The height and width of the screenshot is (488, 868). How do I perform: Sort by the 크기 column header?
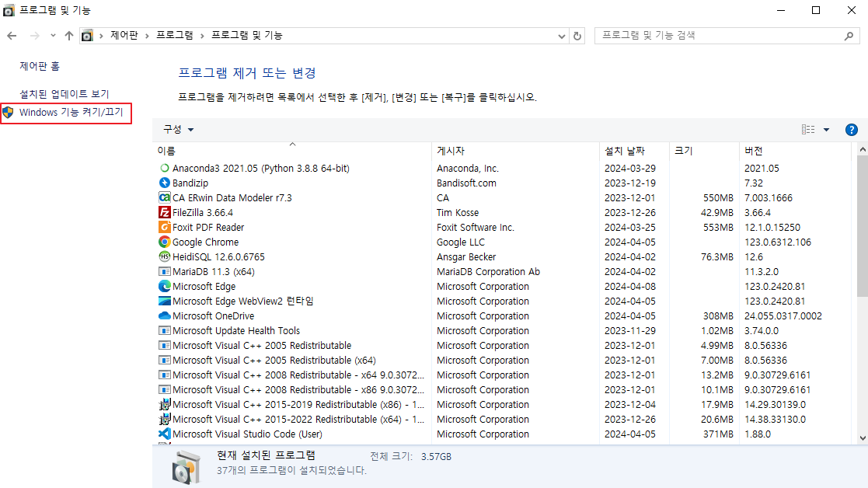click(704, 151)
